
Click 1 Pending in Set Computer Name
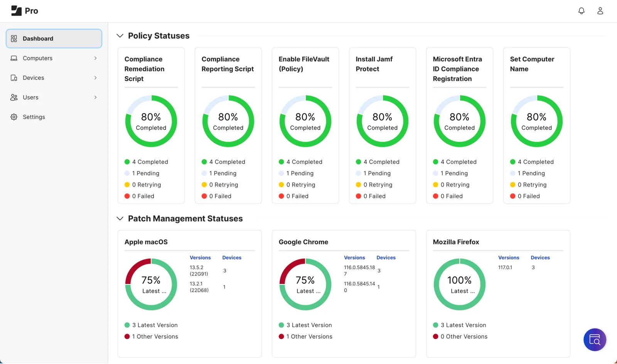click(528, 174)
